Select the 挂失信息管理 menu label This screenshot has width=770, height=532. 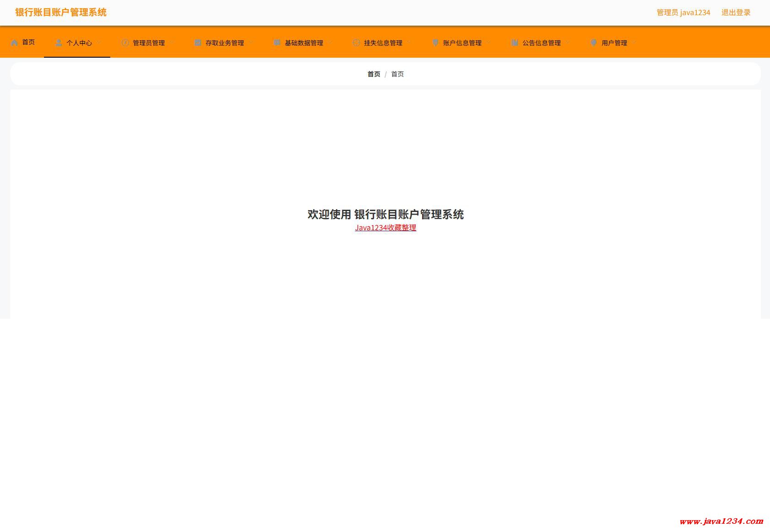[383, 43]
